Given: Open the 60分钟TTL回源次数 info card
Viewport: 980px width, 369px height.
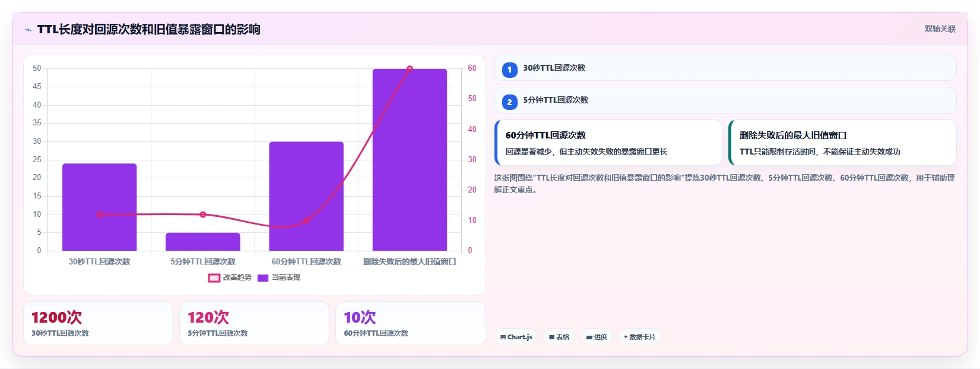Looking at the screenshot, I should point(608,143).
